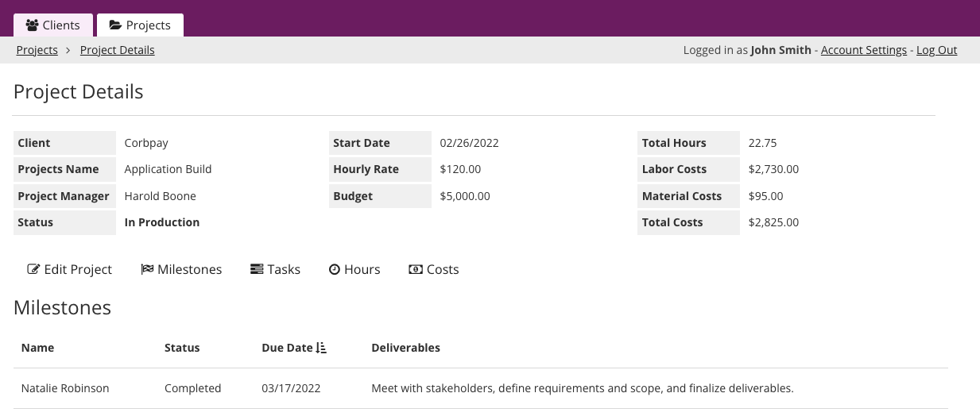Image resolution: width=980 pixels, height=420 pixels.
Task: Click the Hours clock icon
Action: click(335, 269)
